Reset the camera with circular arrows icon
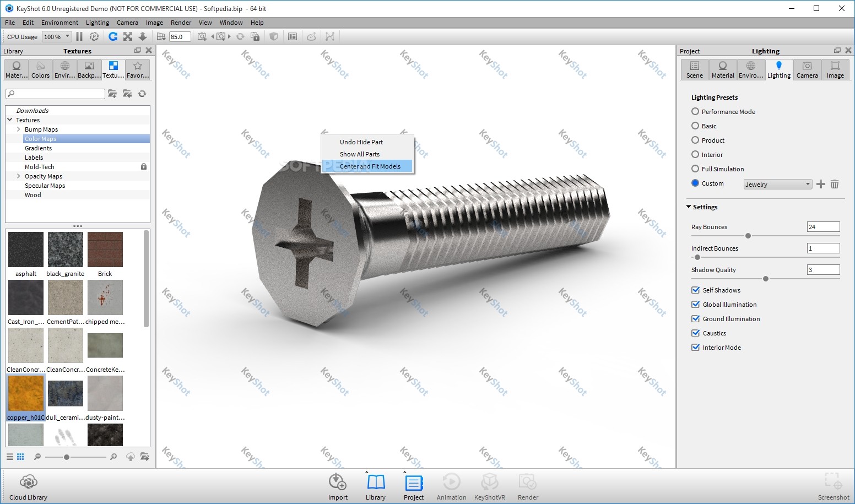 click(240, 36)
